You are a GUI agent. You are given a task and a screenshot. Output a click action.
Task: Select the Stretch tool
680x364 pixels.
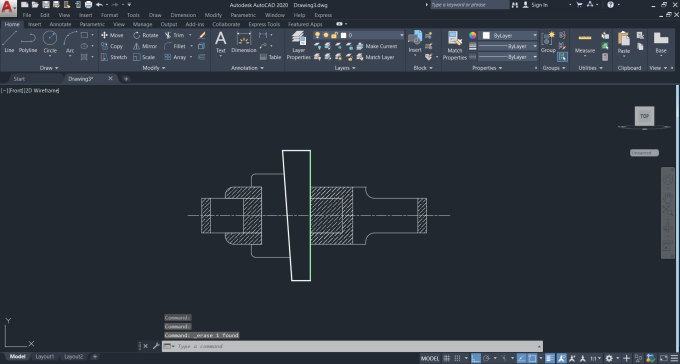point(114,57)
